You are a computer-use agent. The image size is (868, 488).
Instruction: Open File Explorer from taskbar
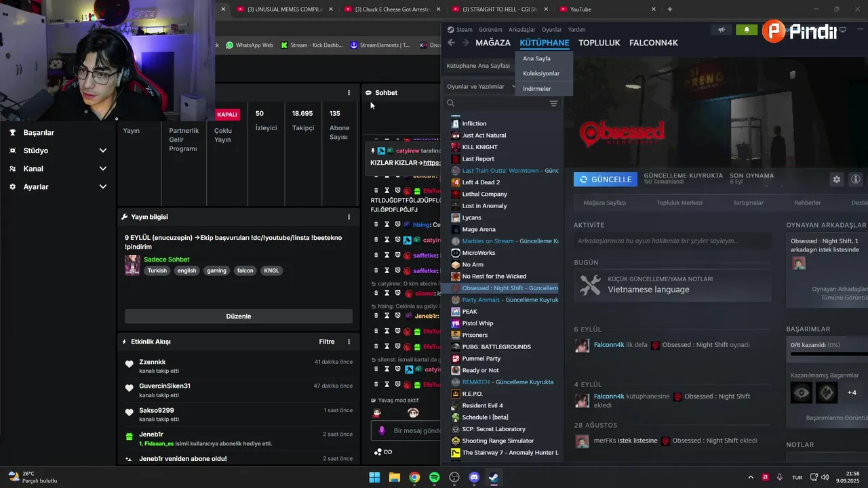394,477
